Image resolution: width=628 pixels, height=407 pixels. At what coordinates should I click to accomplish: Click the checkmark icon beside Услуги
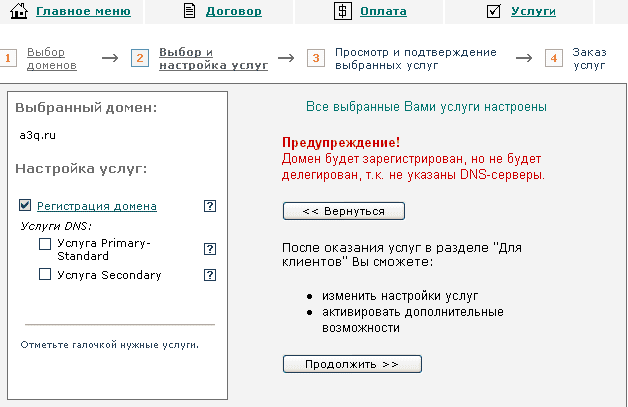point(493,12)
